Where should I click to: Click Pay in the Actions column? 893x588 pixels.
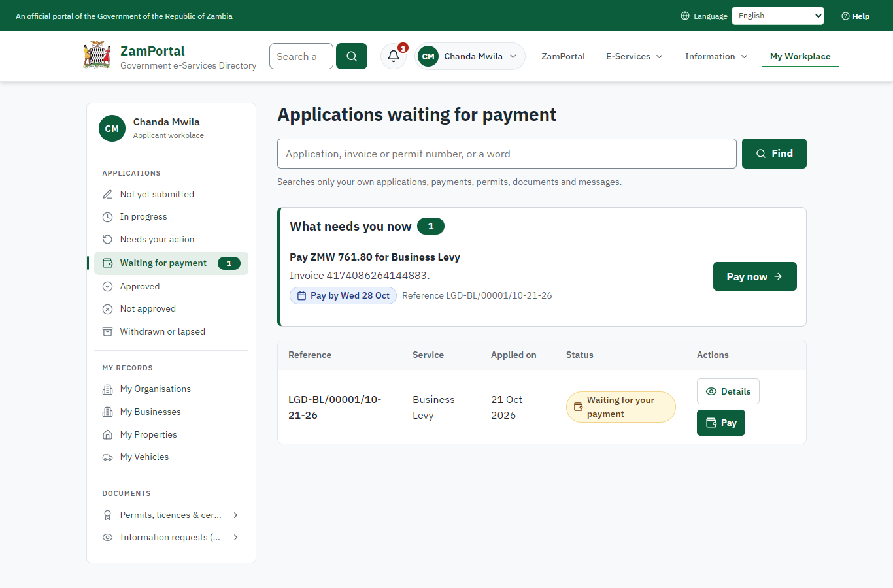tap(721, 423)
